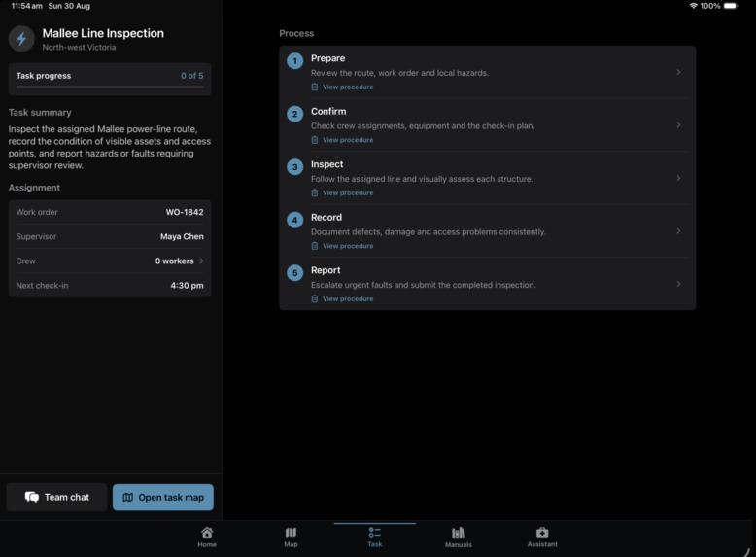Tap Next check-in 4:30 pm value
This screenshot has width=756, height=557.
[187, 286]
